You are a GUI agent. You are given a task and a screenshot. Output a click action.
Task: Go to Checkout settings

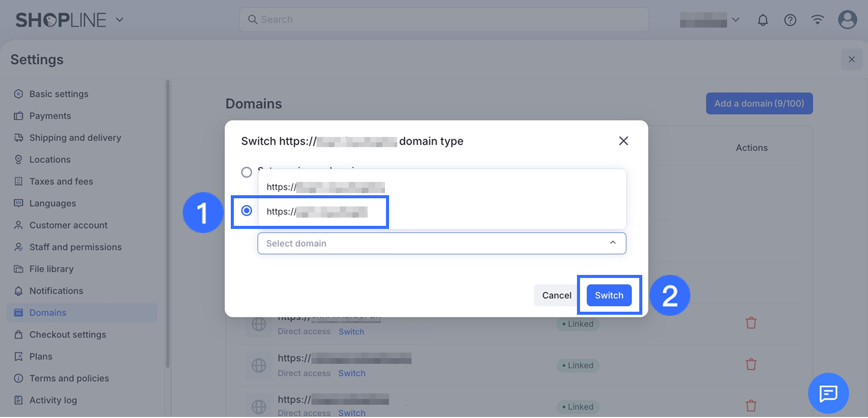click(x=67, y=335)
